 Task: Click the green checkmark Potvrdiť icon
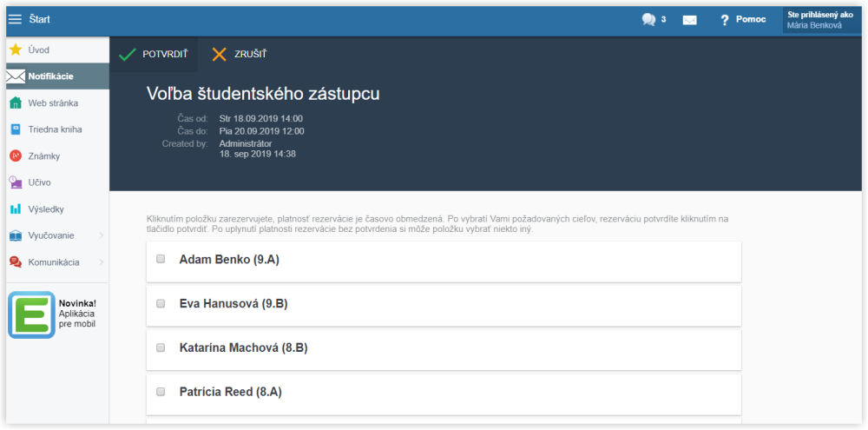128,55
